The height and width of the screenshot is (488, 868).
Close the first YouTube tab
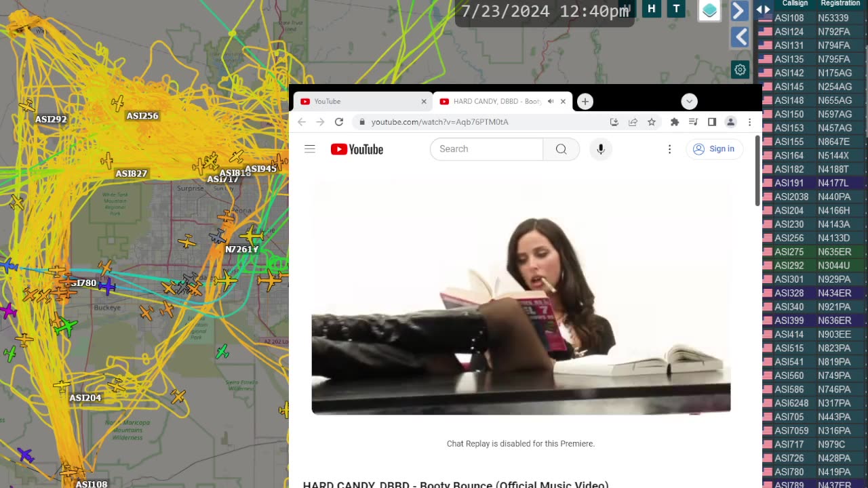point(424,102)
